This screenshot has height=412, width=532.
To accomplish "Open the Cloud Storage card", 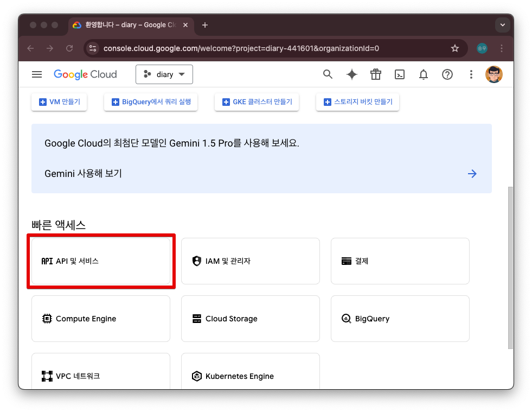I will [251, 319].
